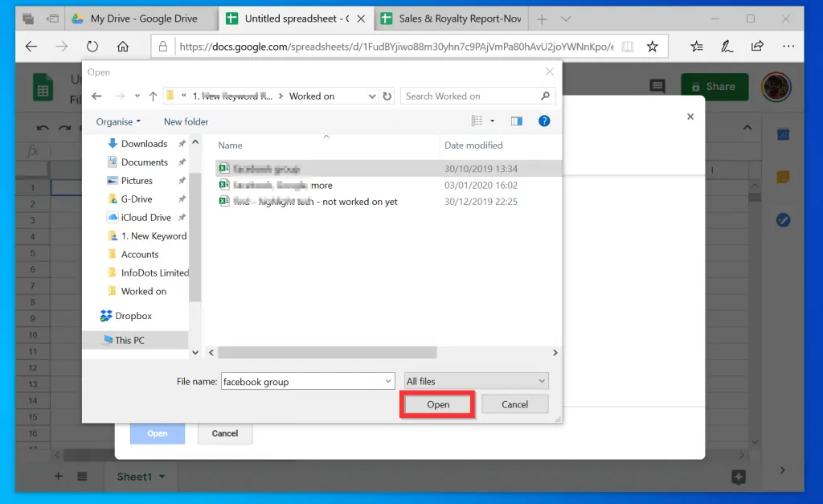
Task: Open the file type All files dropdown
Action: [476, 381]
